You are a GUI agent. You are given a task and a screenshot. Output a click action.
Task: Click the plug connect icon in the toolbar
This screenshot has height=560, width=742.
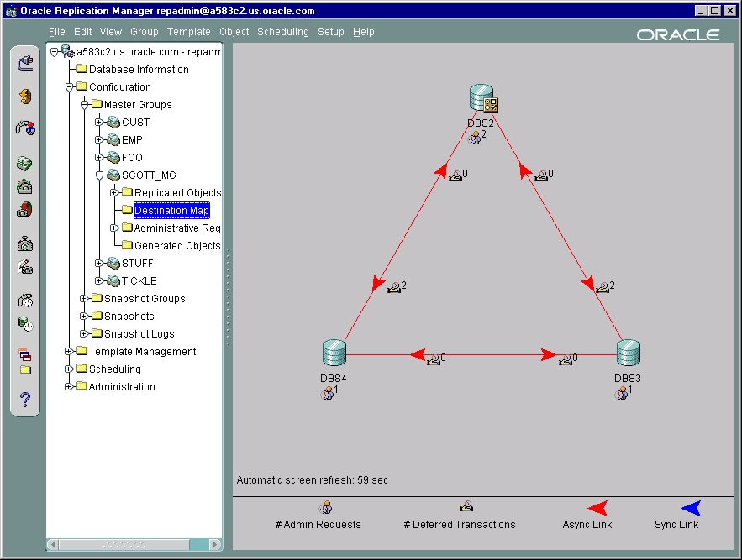25,63
